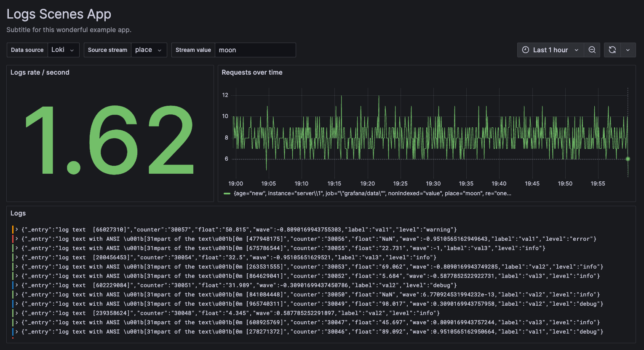The height and width of the screenshot is (350, 644).
Task: Click the red error level bar in the logs panel
Action: (13, 239)
